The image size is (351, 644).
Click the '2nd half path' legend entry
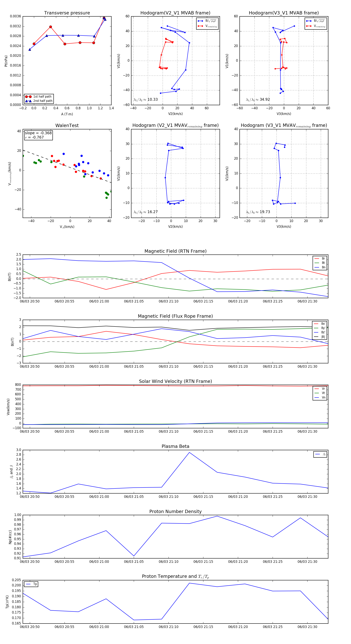(39, 101)
